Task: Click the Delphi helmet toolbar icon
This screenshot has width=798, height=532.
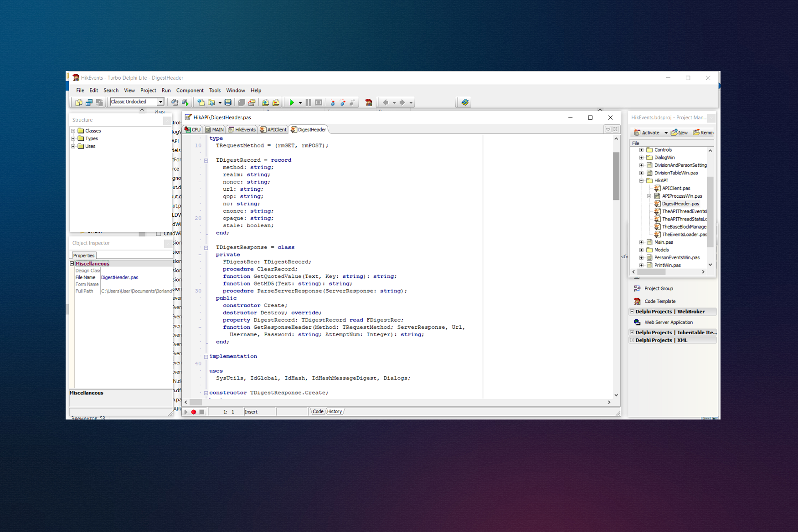Action: (x=369, y=102)
